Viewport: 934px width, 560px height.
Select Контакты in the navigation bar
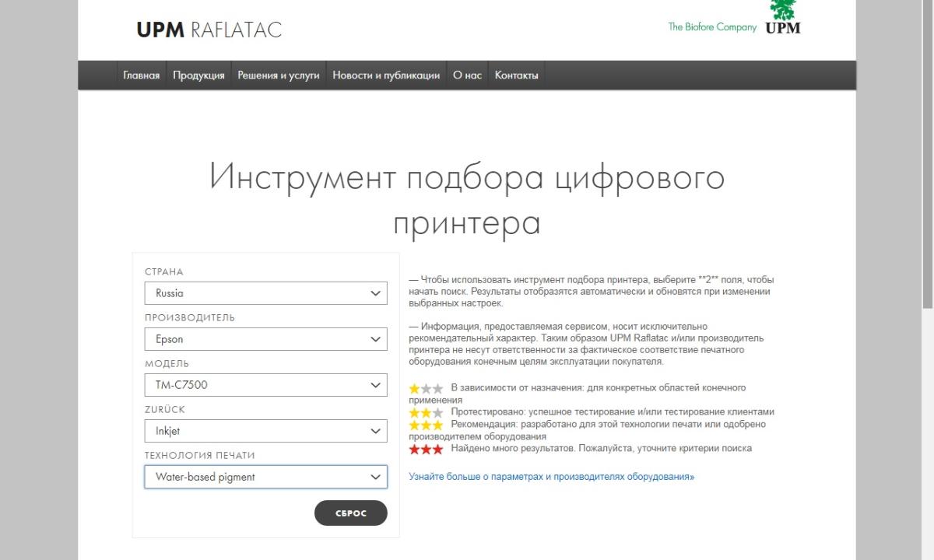click(x=516, y=75)
